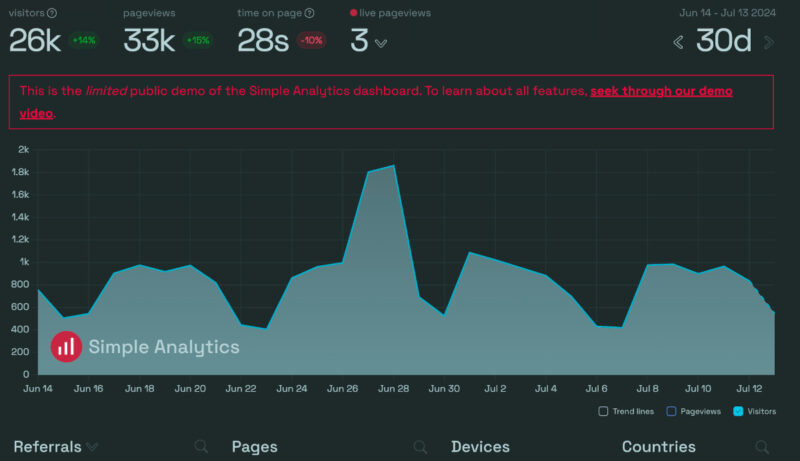The image size is (800, 461).
Task: Click the red live pageviews dot
Action: click(x=353, y=13)
